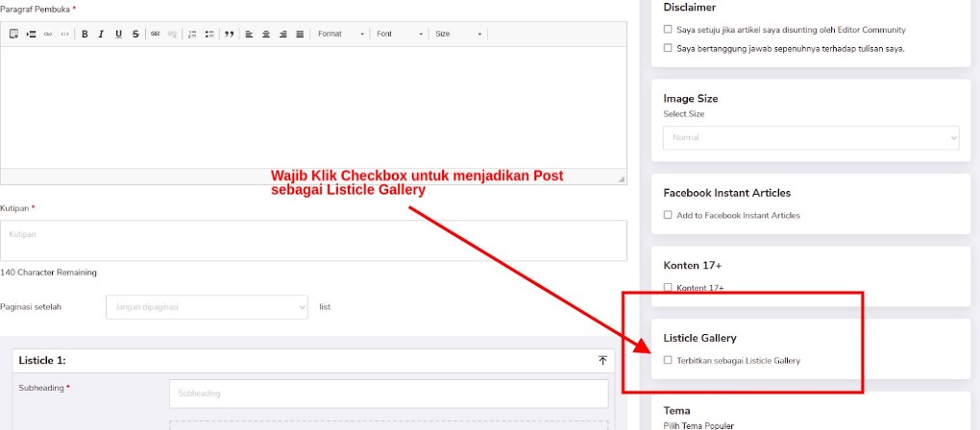Insert a numbered list
The image size is (980, 430).
(192, 35)
